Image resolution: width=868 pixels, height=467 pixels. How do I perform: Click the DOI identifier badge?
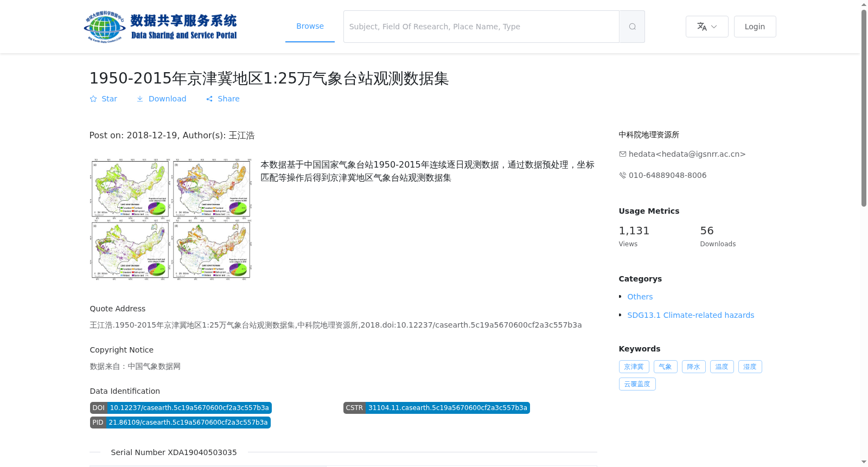coord(181,408)
